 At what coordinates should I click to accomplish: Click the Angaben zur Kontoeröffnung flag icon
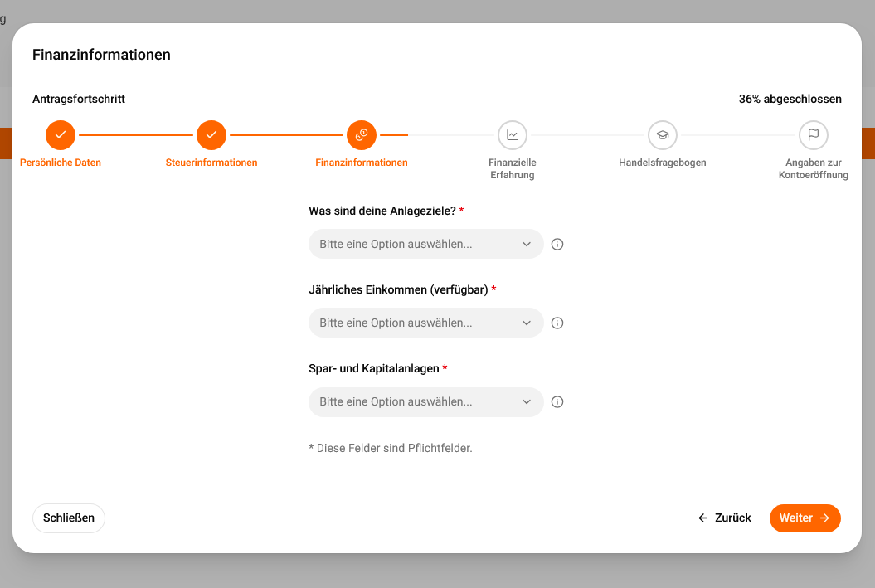point(813,135)
